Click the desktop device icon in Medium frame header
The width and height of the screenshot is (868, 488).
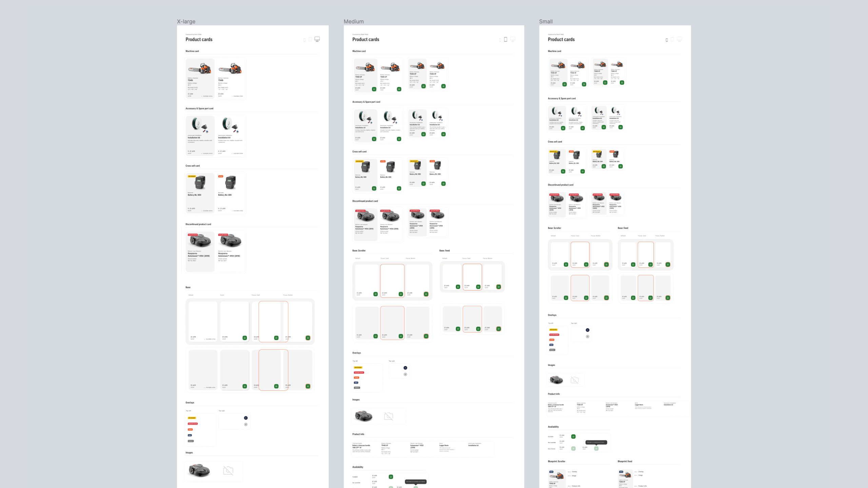tap(513, 39)
